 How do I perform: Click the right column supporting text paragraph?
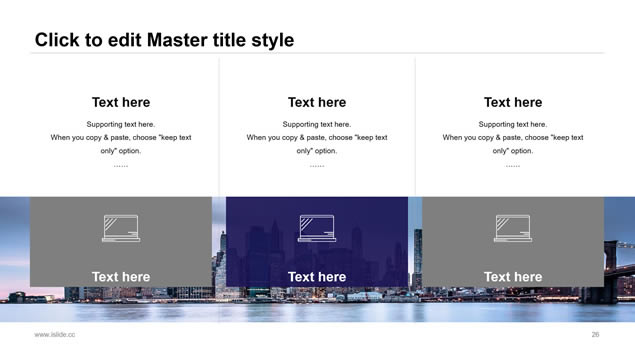tap(513, 137)
